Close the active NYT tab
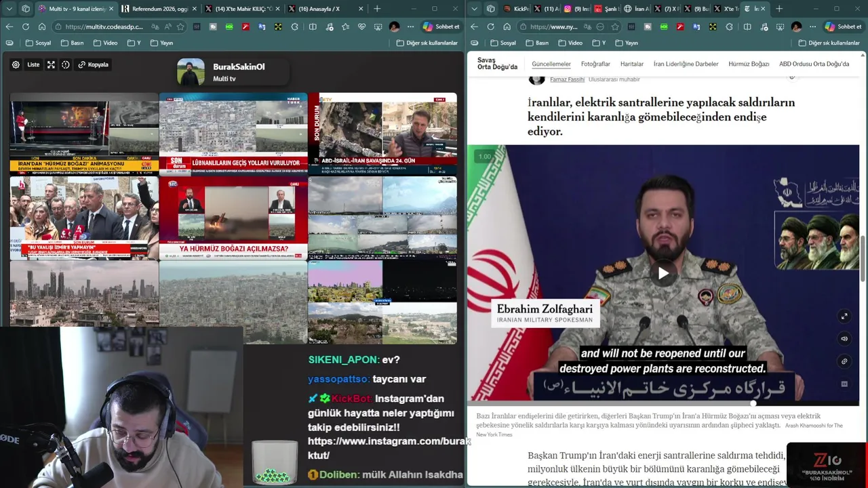Viewport: 868px width, 488px height. click(x=762, y=9)
